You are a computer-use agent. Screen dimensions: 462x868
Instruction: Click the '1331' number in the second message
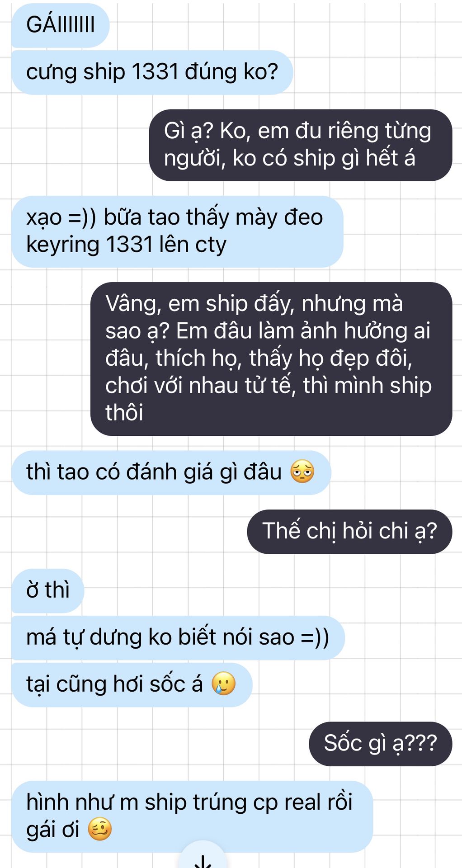tap(155, 72)
